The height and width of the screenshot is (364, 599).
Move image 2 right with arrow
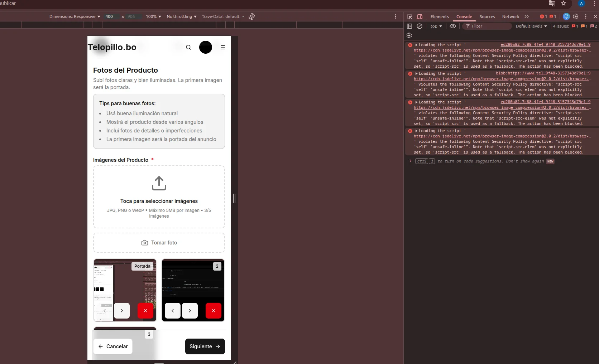point(190,311)
